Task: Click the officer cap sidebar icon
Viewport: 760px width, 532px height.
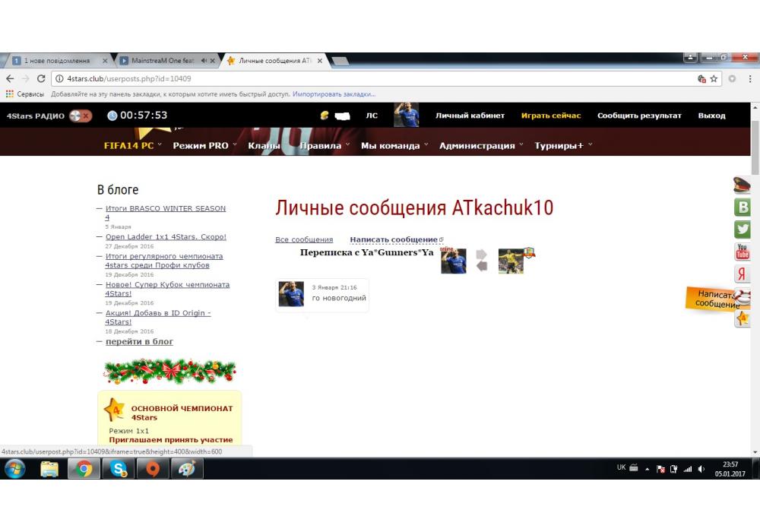Action: pyautogui.click(x=743, y=185)
